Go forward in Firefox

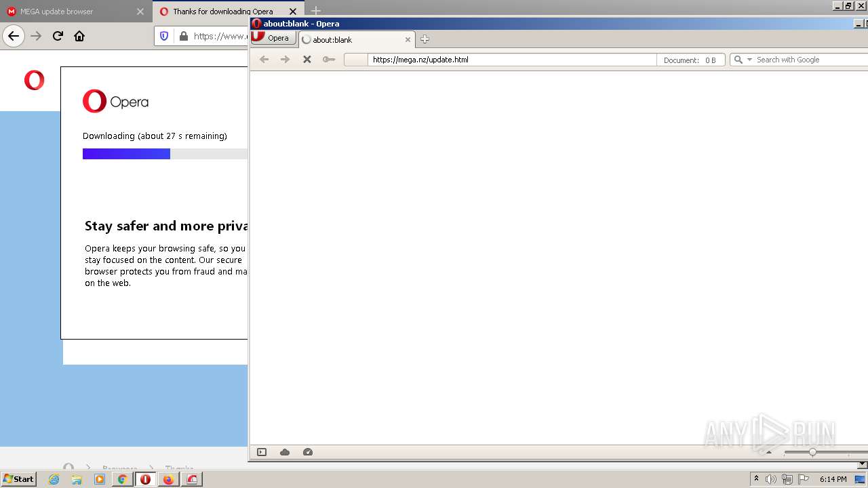tap(36, 36)
